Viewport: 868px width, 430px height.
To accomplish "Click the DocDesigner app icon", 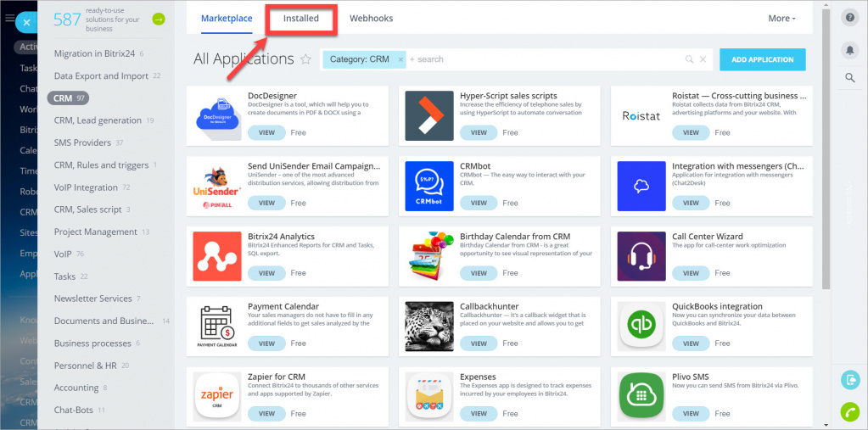I will (217, 115).
